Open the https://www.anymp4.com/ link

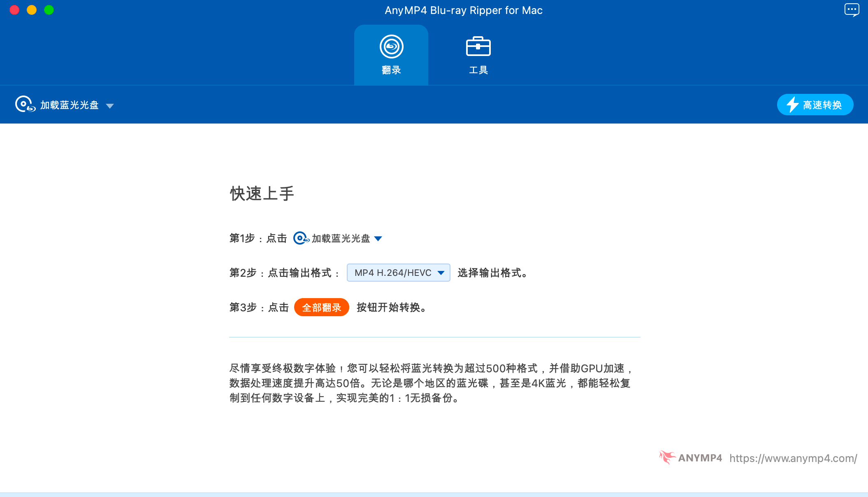point(793,458)
